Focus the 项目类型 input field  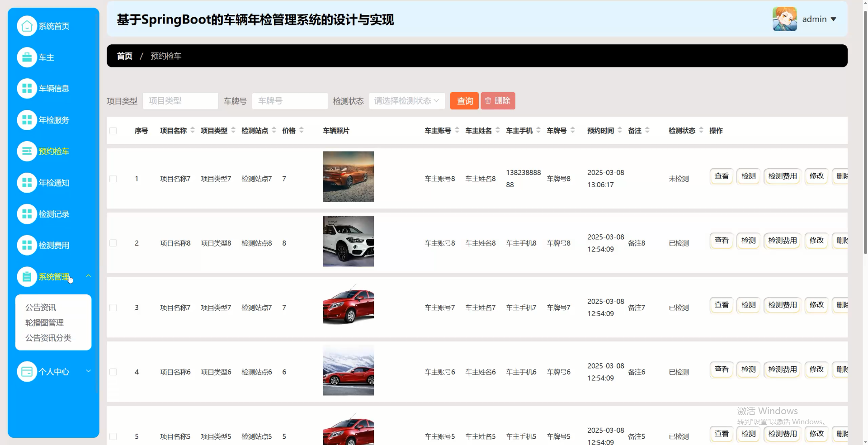point(180,101)
